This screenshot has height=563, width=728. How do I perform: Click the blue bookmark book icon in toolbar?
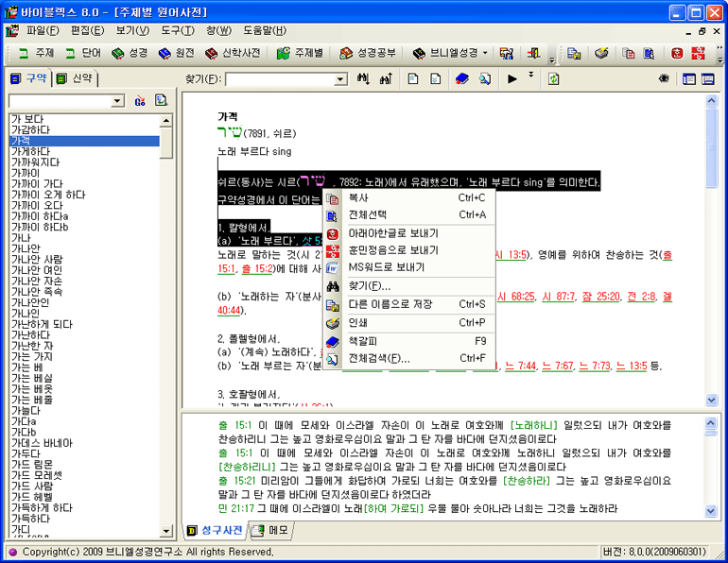(x=461, y=78)
